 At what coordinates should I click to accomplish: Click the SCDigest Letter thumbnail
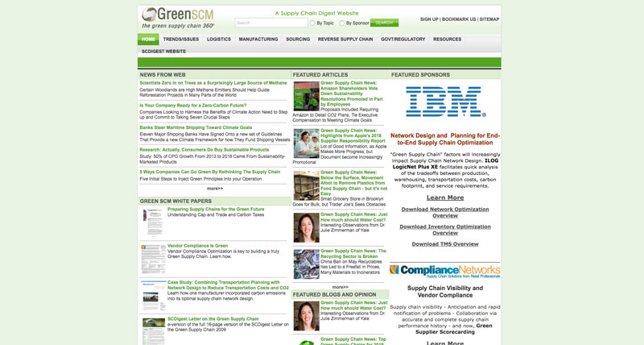coord(154,331)
